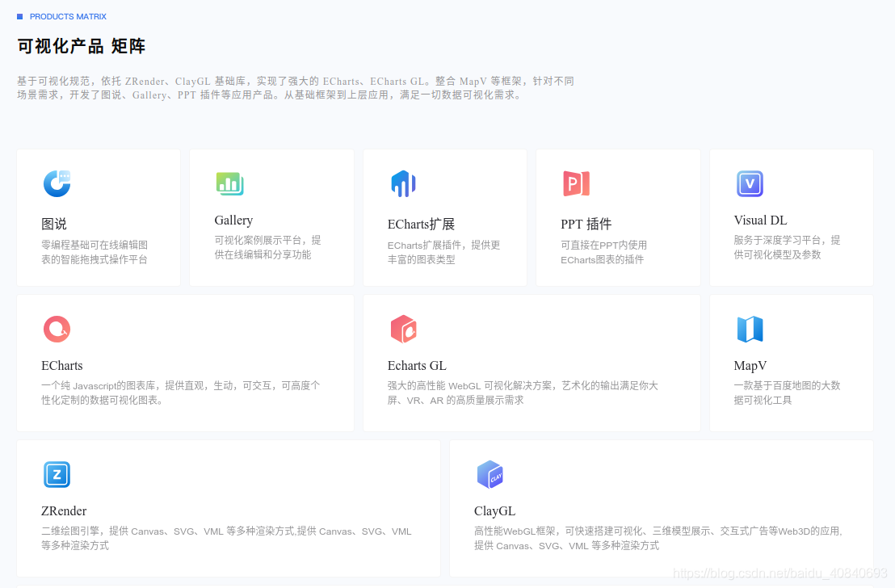Click the Gallery green bar chart icon
895x588 pixels.
229,184
